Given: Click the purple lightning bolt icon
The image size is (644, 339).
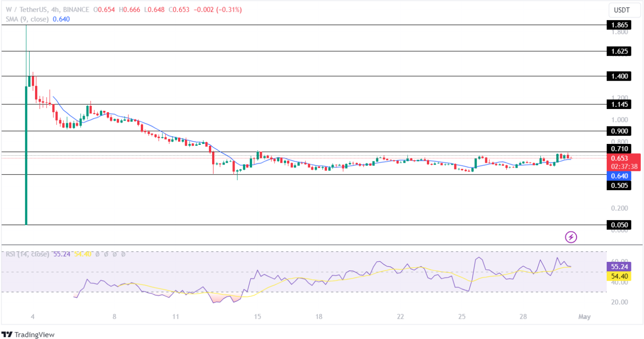Looking at the screenshot, I should coord(571,237).
